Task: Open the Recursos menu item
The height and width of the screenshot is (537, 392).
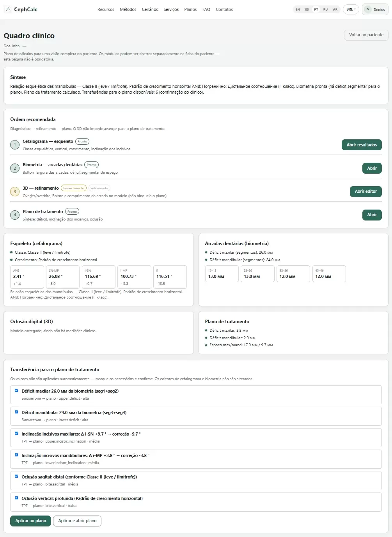Action: tap(106, 9)
